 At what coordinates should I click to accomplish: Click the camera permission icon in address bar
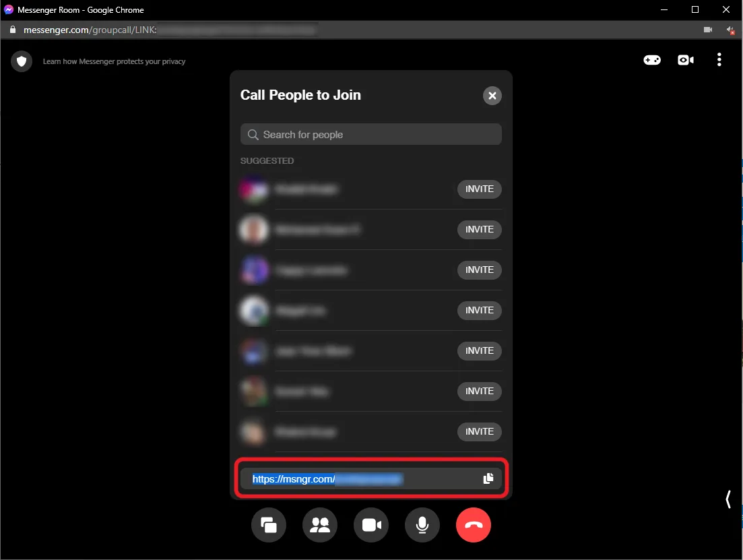707,30
